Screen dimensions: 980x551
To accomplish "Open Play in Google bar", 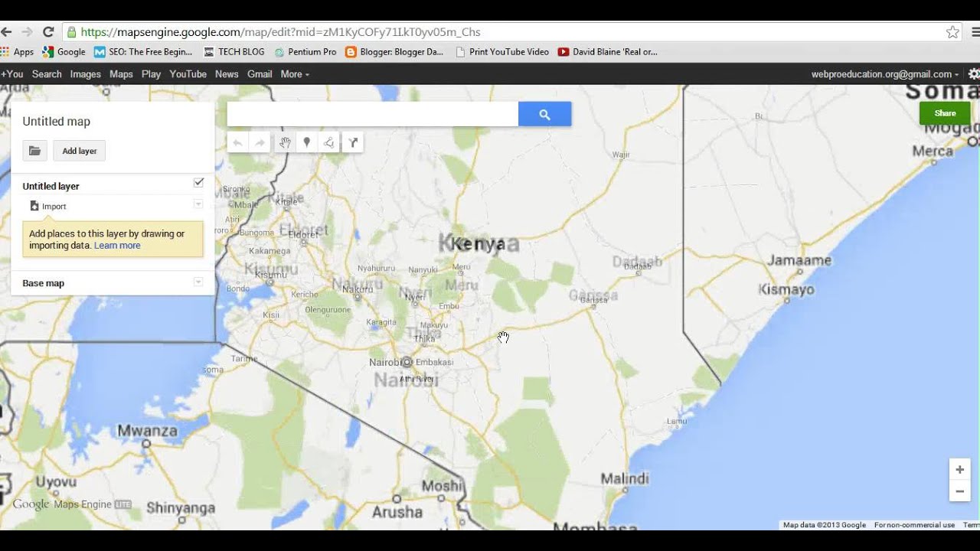I will pyautogui.click(x=151, y=74).
